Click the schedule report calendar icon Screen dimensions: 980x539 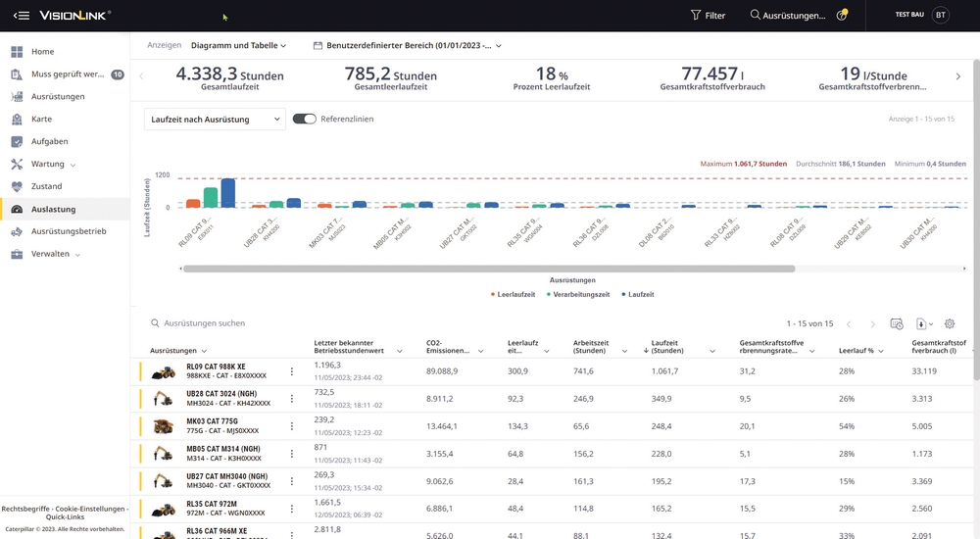pos(896,323)
